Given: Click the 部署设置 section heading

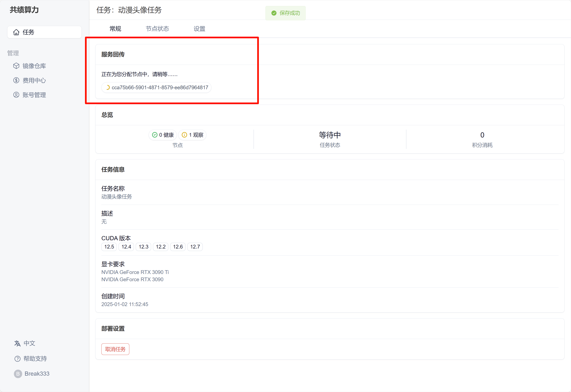Looking at the screenshot, I should click(113, 329).
